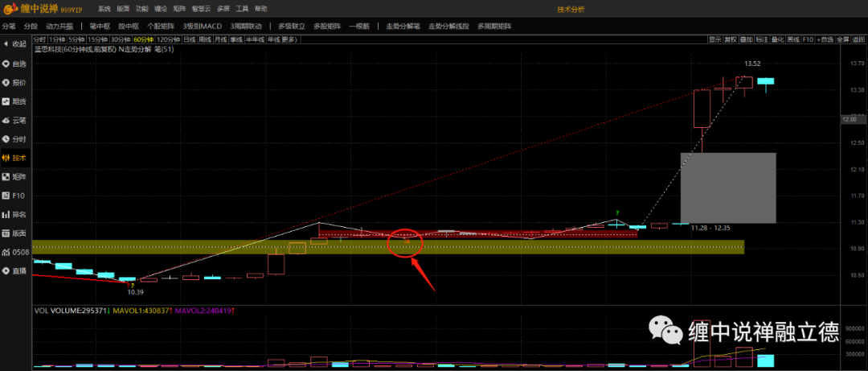This screenshot has width=868, height=371.
Task: Switch to the 半年线 tab
Action: [x=256, y=39]
